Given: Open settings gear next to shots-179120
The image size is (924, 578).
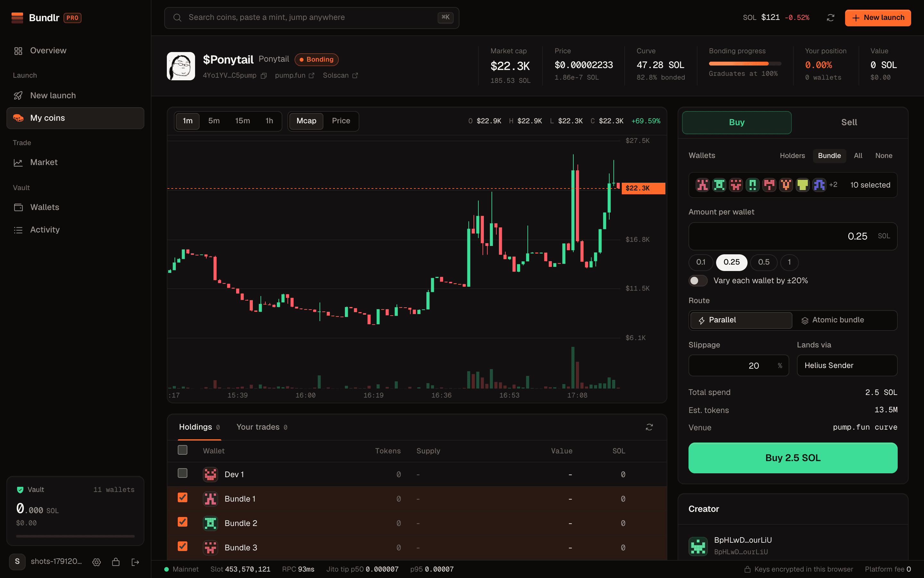Looking at the screenshot, I should (x=97, y=562).
